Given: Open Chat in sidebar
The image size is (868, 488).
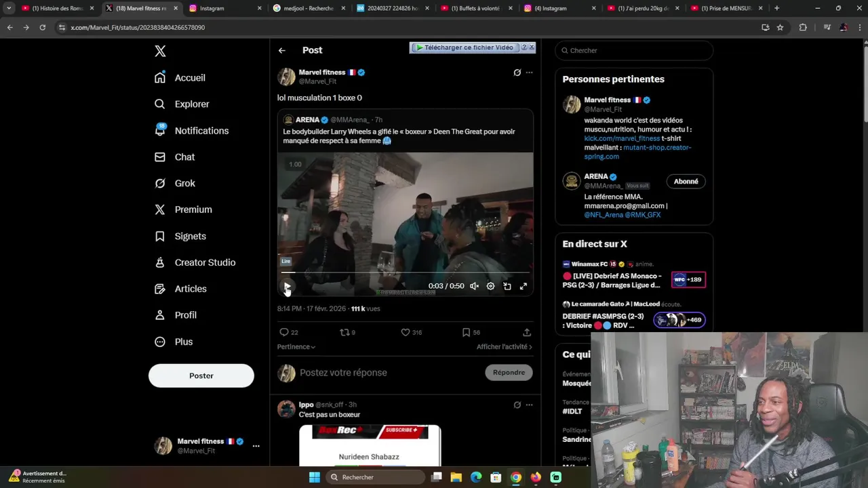Looking at the screenshot, I should [x=174, y=157].
